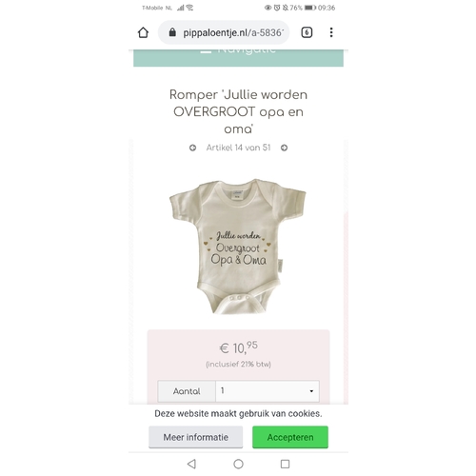Tap the Android home circle button
476x476 pixels.
(x=238, y=464)
